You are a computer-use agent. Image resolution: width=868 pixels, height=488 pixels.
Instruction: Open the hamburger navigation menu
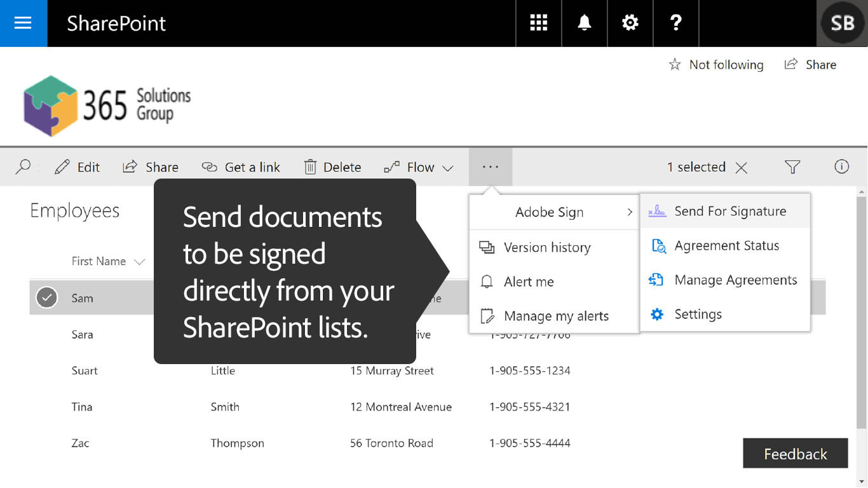[x=24, y=24]
